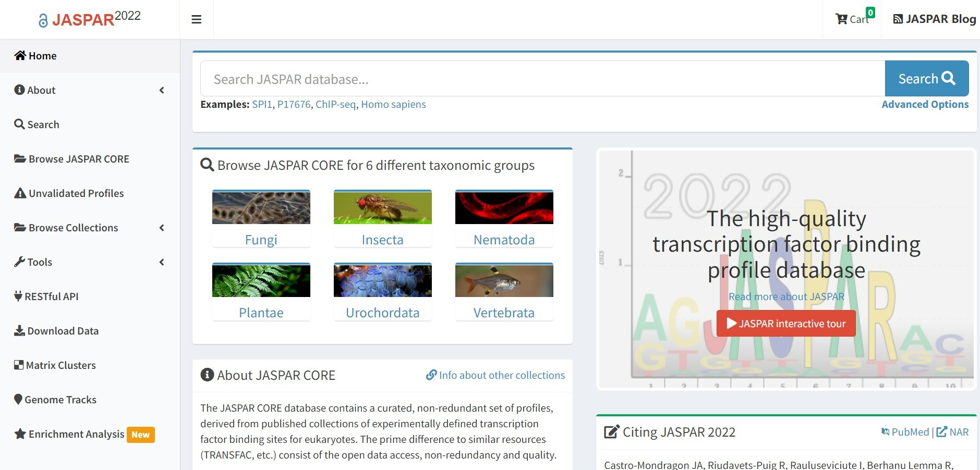Click the Plantae text link
Screen dimensions: 980x470
pos(261,313)
